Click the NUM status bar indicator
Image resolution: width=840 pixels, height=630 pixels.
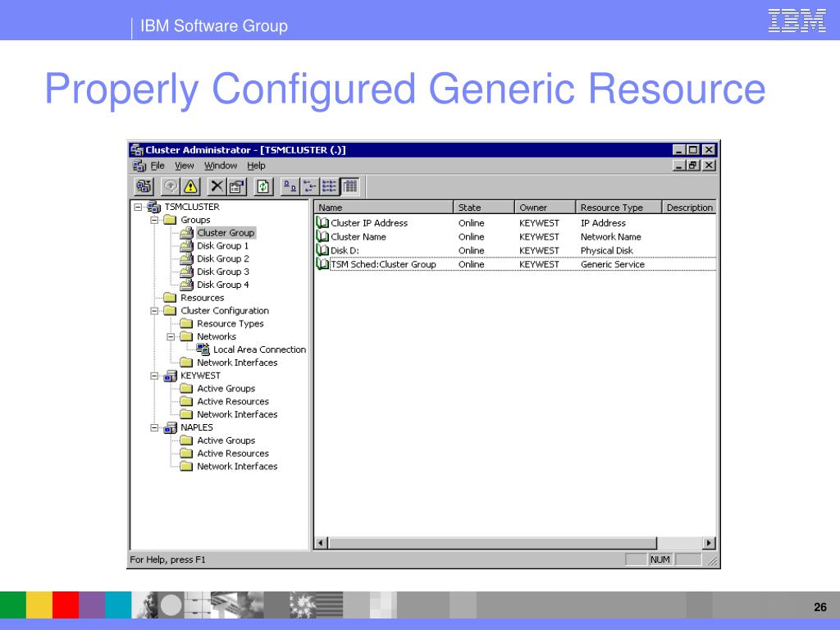(x=660, y=559)
